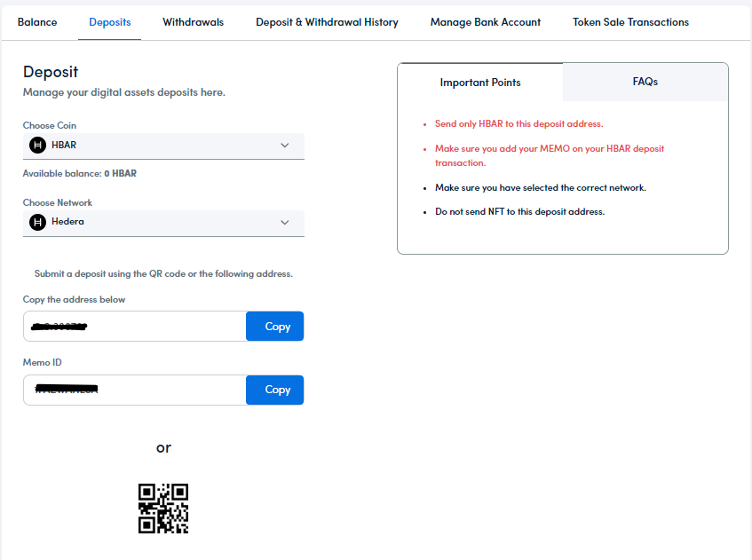The width and height of the screenshot is (752, 560).
Task: Go to Manage Bank Account tab
Action: click(x=485, y=22)
